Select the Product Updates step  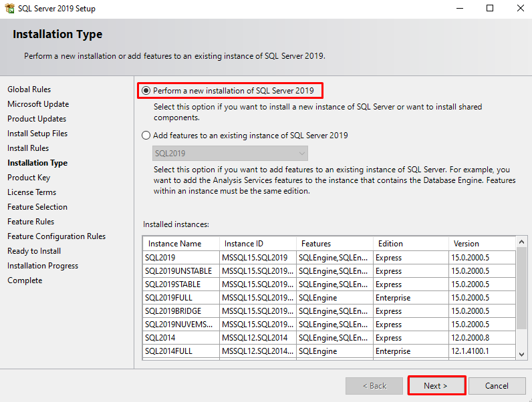pos(37,119)
